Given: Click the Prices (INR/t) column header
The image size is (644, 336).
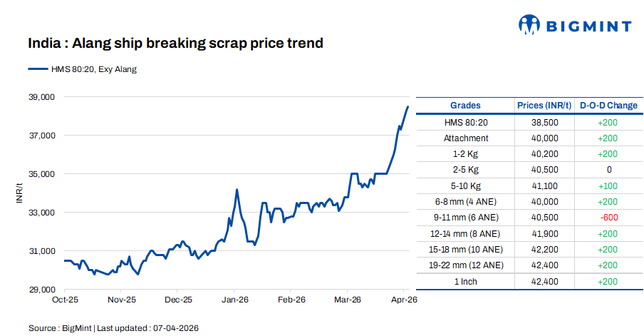Looking at the screenshot, I should 544,106.
